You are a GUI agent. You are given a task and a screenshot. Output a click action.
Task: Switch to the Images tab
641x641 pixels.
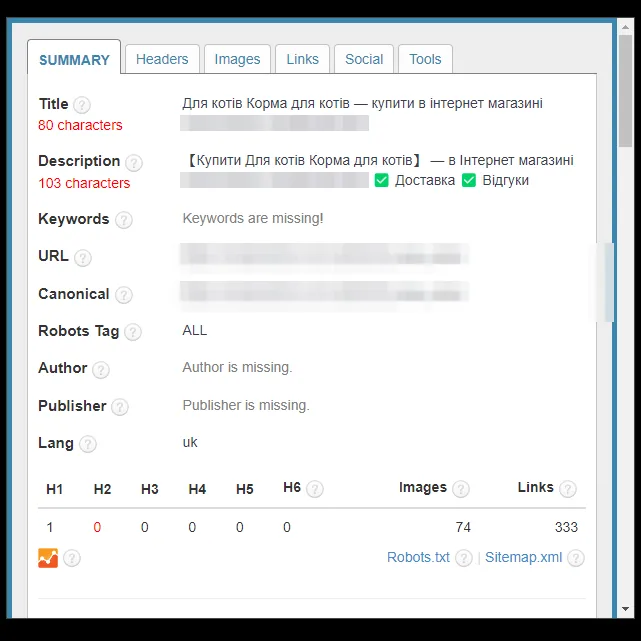pyautogui.click(x=238, y=59)
